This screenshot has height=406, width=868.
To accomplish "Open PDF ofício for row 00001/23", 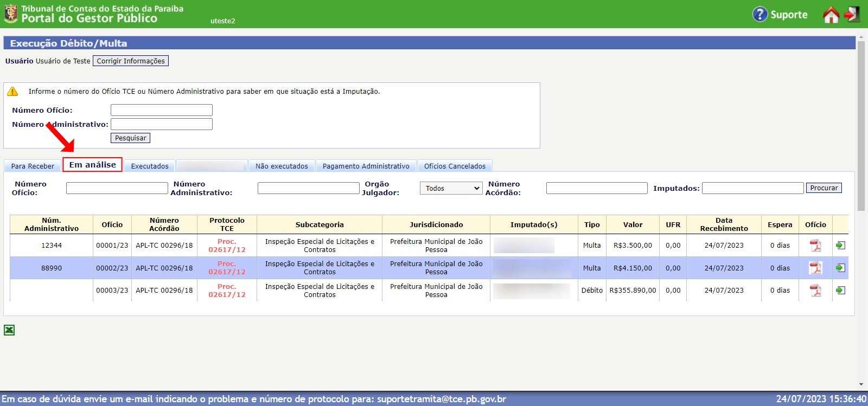I will click(815, 246).
